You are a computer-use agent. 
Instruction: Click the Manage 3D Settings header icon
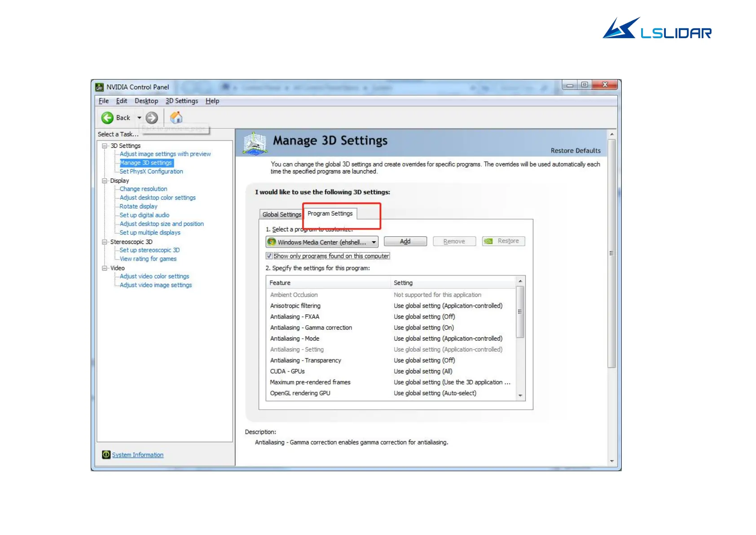255,143
